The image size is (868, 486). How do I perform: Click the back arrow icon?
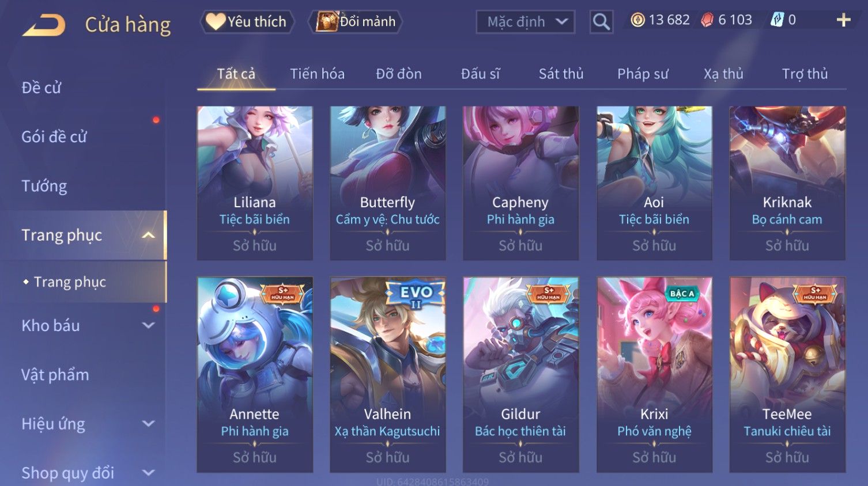(44, 25)
